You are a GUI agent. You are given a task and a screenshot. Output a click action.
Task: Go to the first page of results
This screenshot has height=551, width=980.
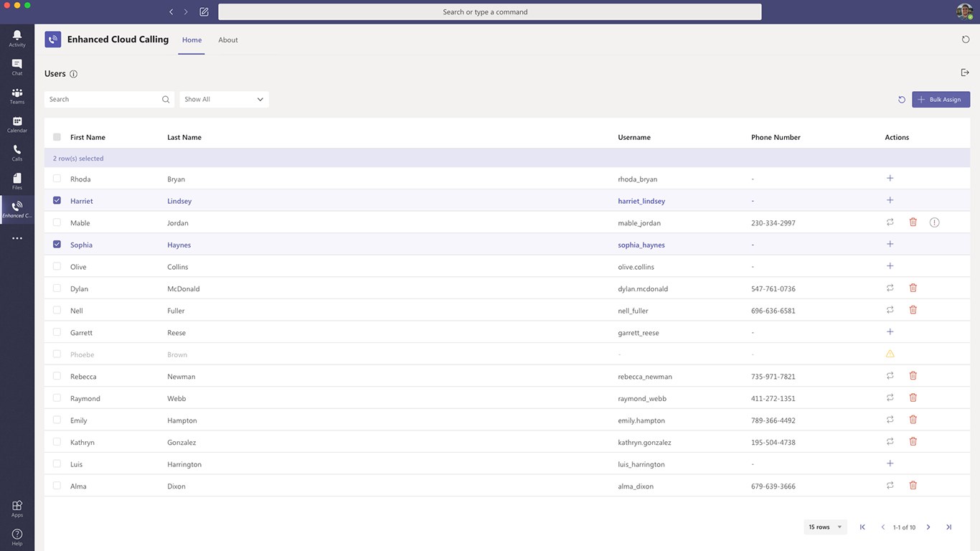pos(862,527)
